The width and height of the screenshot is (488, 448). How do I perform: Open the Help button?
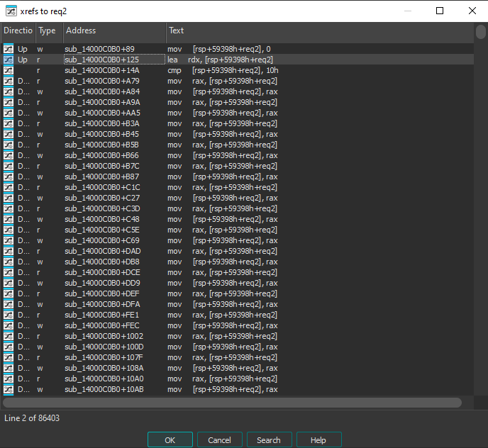[318, 440]
